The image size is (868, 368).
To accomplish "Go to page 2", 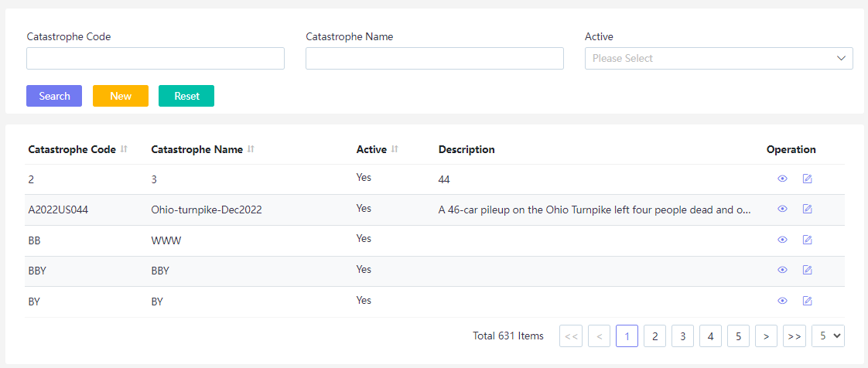I will point(655,336).
